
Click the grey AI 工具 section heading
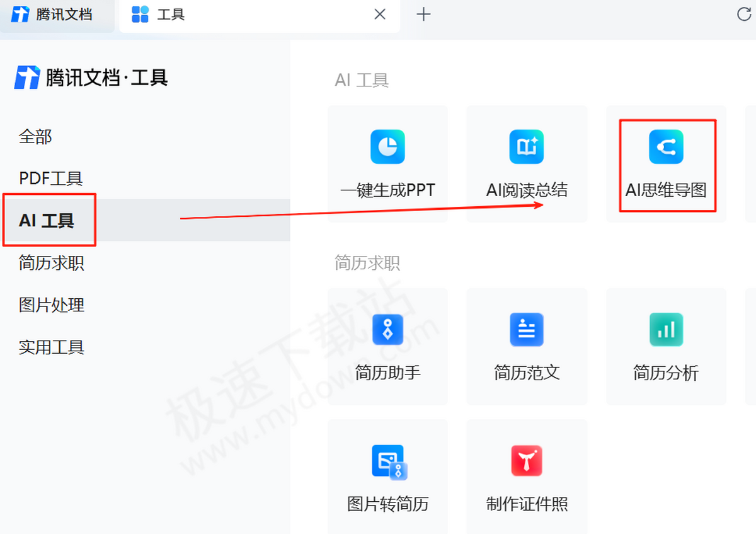click(x=362, y=80)
